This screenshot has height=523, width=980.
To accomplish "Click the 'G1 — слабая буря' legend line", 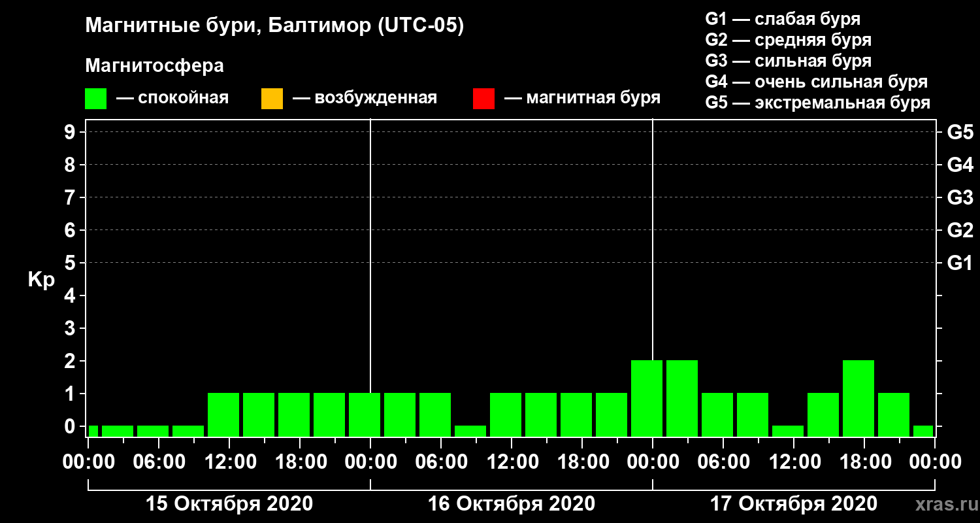I will coord(783,19).
